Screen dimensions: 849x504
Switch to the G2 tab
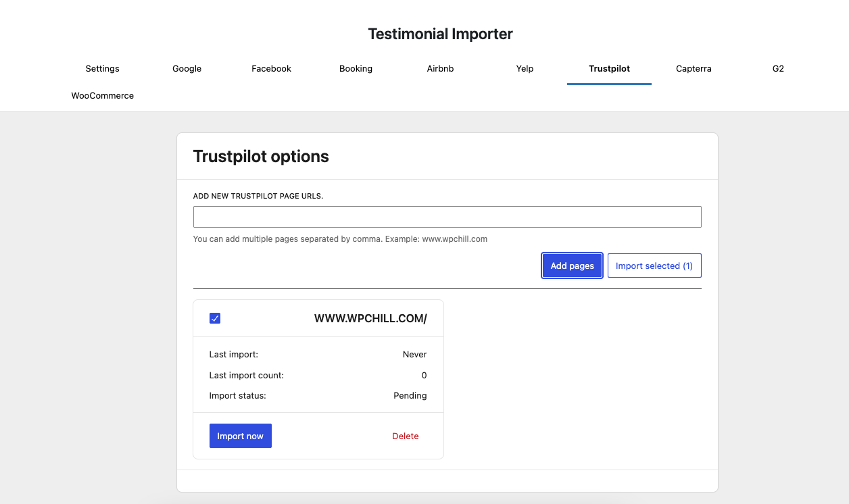[x=778, y=68]
